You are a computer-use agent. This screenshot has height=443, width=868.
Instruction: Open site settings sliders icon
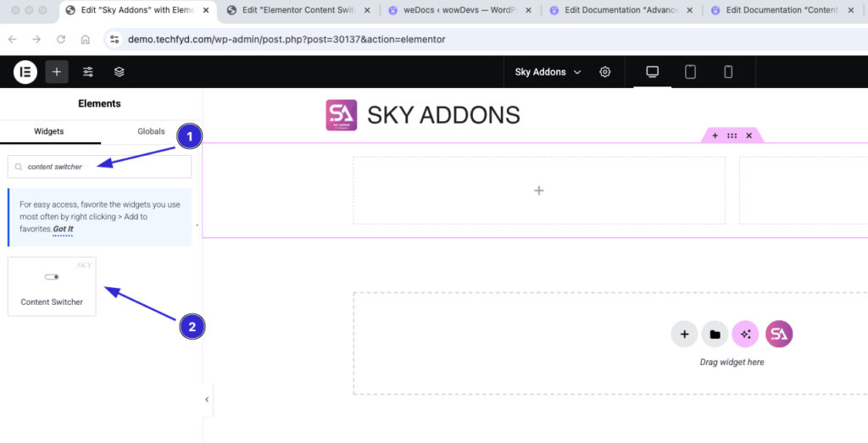click(x=88, y=72)
